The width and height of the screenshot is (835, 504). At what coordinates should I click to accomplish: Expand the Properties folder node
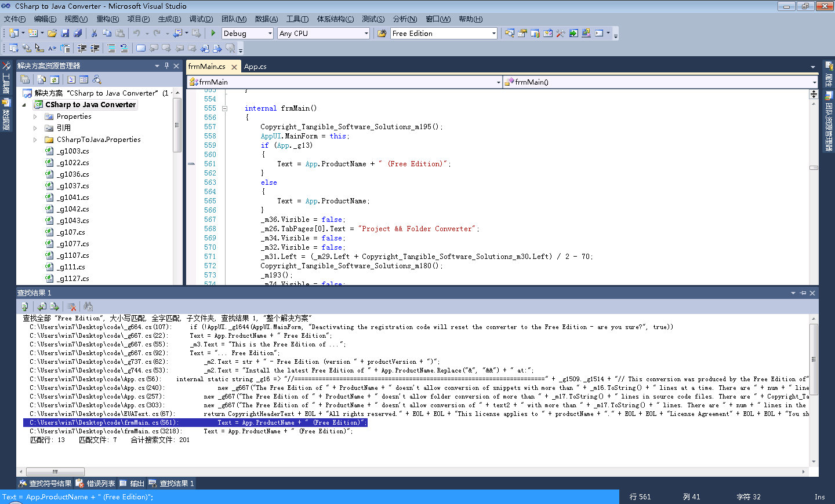(x=35, y=116)
